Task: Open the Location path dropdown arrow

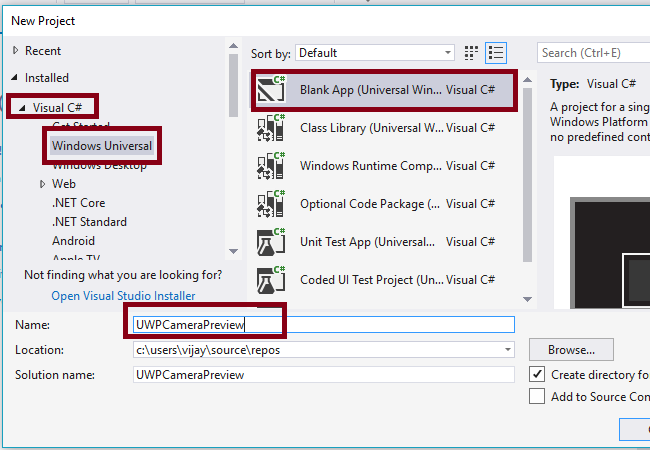Action: coord(507,349)
